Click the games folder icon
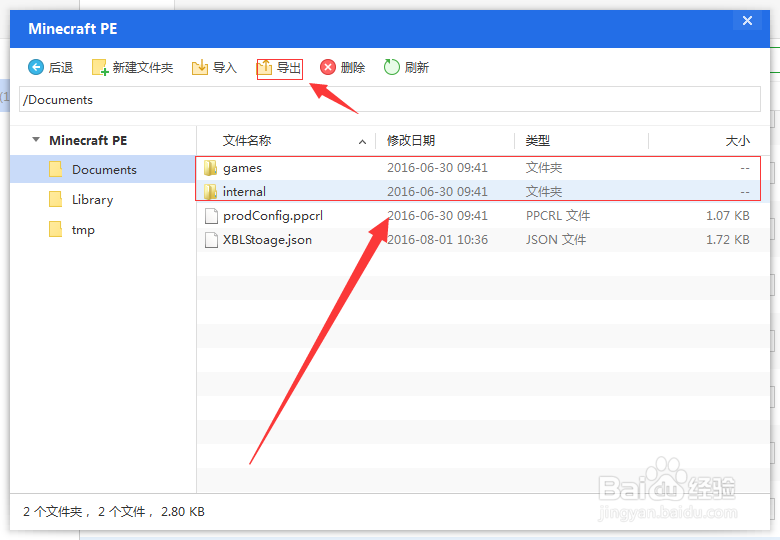This screenshot has width=780, height=540. 210,168
